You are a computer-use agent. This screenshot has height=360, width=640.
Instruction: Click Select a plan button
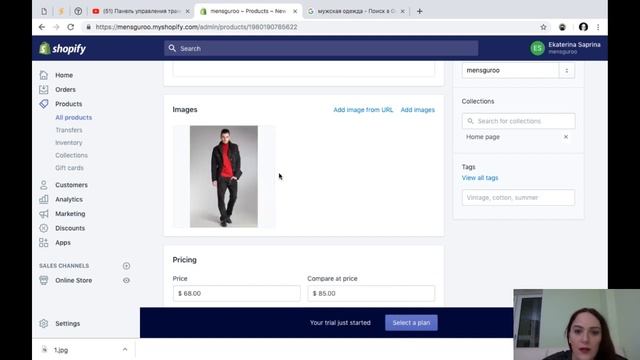[411, 322]
